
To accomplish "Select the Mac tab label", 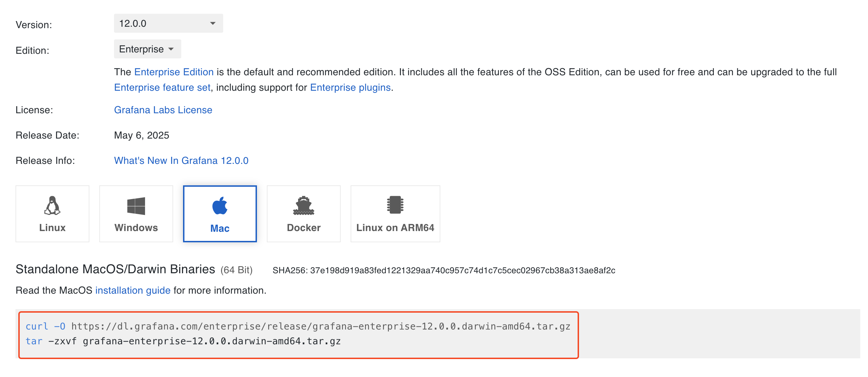I will pos(220,229).
